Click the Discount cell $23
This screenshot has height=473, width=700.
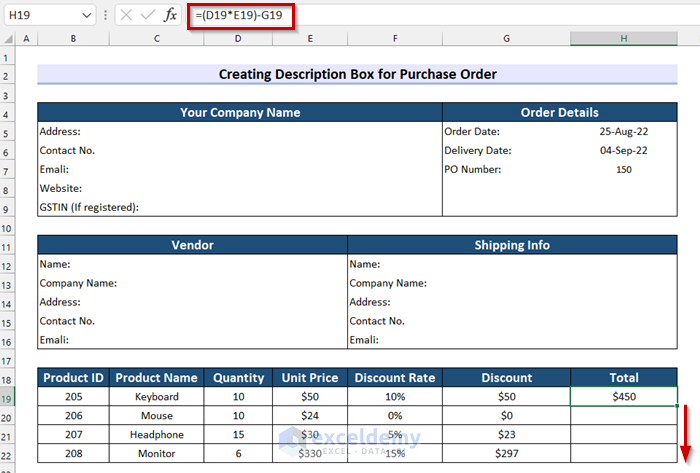507,435
